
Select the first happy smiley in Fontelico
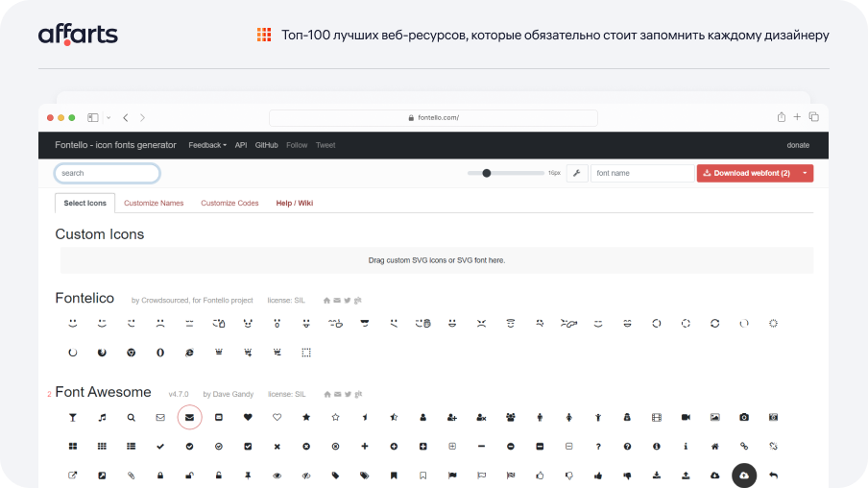73,323
